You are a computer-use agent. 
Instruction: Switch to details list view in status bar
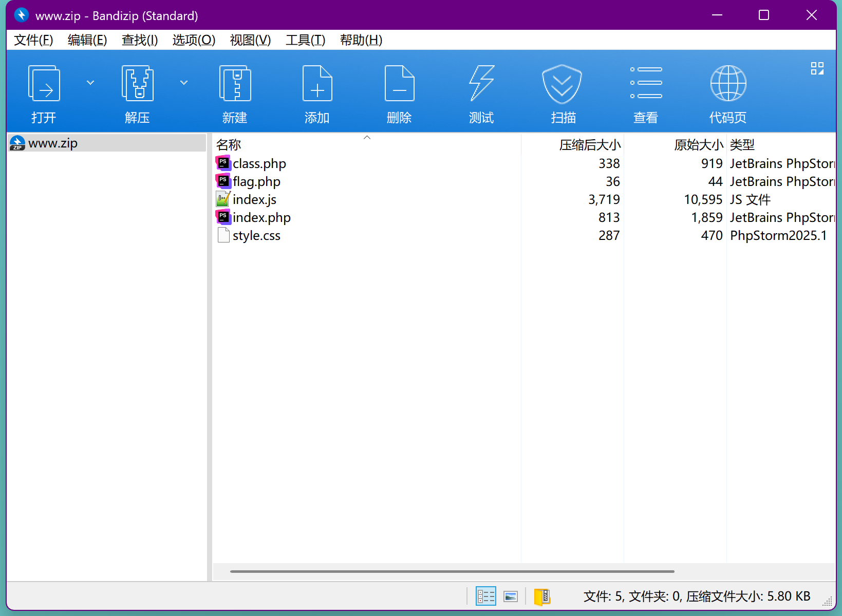485,596
